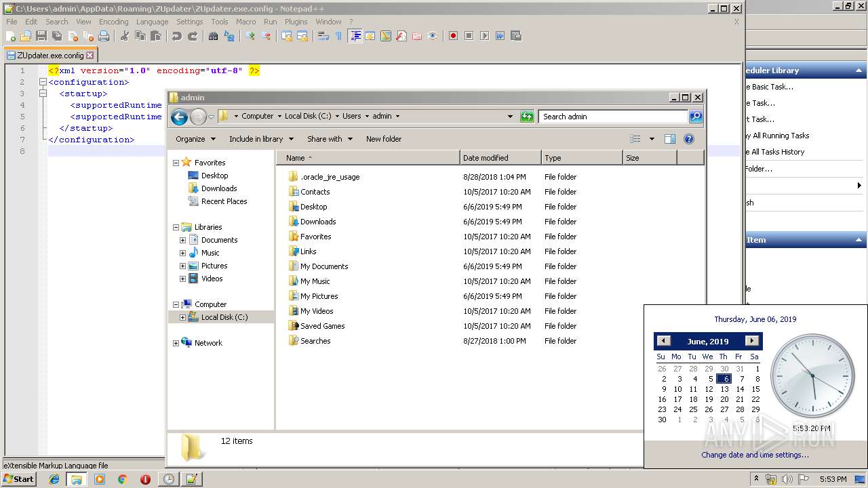The height and width of the screenshot is (488, 868).
Task: Collapse the startup fold marker
Action: click(x=43, y=94)
